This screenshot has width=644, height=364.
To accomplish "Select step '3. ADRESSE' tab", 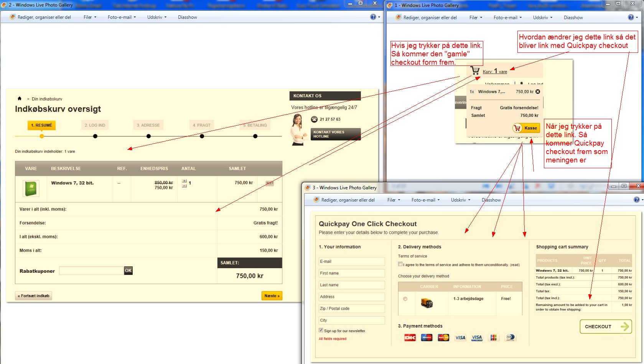I will tap(148, 125).
